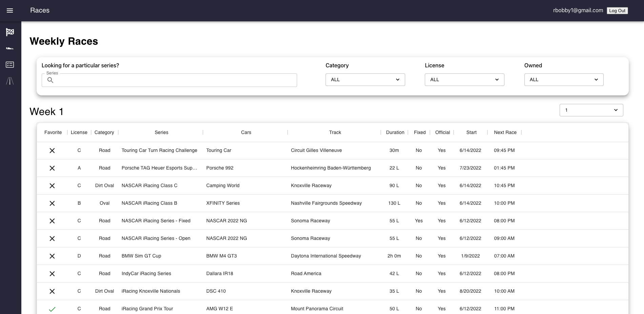Viewport: 644px width, 314px height.
Task: Click the rbobby1@gmail.com account email
Action: (x=578, y=10)
